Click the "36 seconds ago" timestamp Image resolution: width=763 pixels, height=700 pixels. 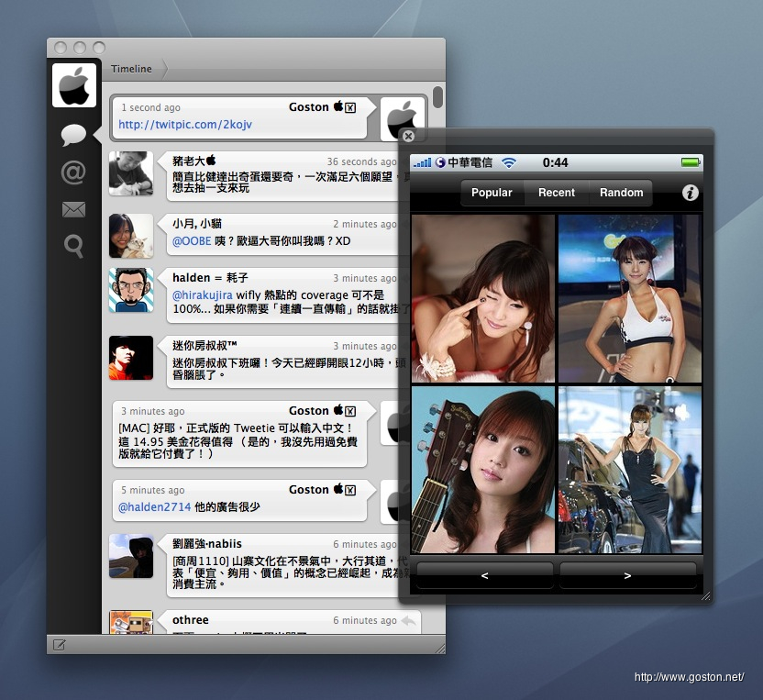point(361,161)
